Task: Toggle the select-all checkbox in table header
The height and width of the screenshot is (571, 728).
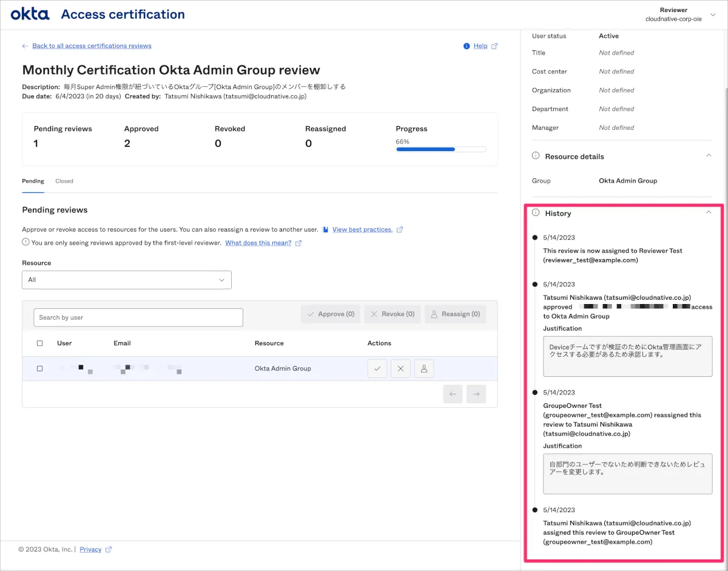Action: [x=40, y=343]
